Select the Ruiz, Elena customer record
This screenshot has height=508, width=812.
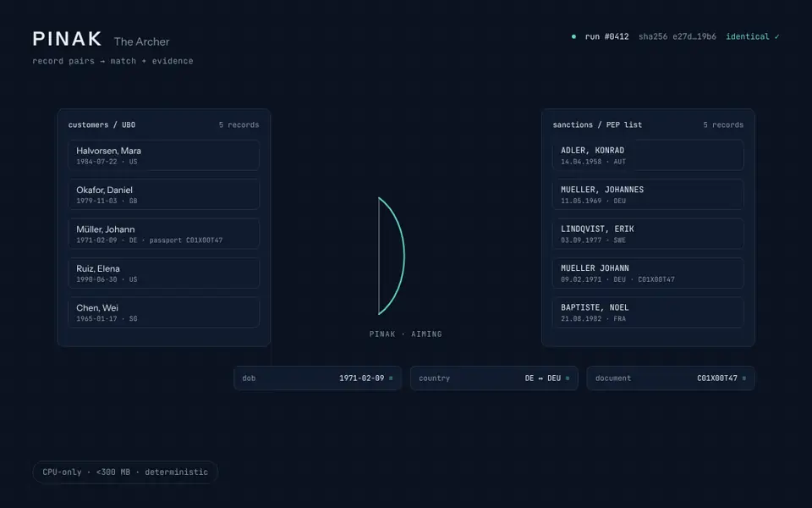pyautogui.click(x=163, y=273)
